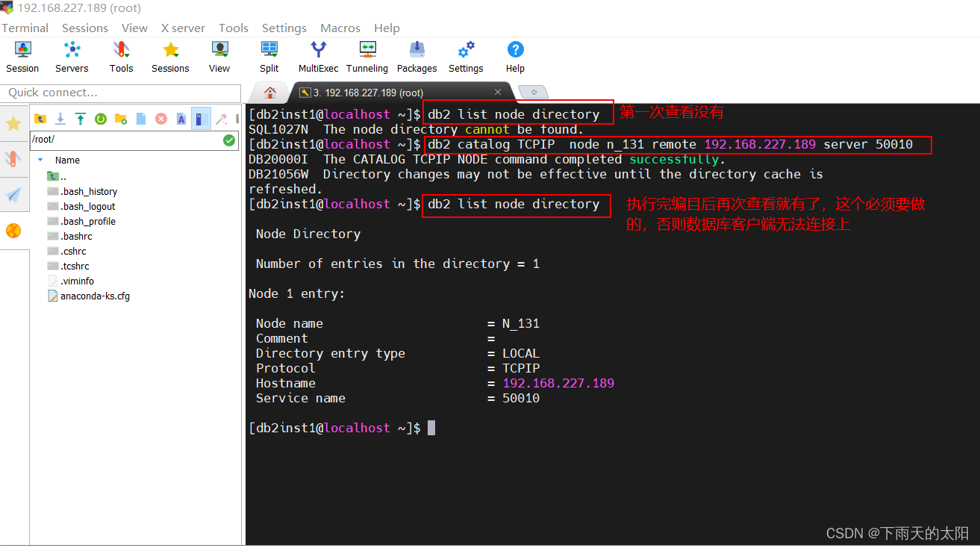
Task: Select the .cshrc file
Action: [x=66, y=252]
